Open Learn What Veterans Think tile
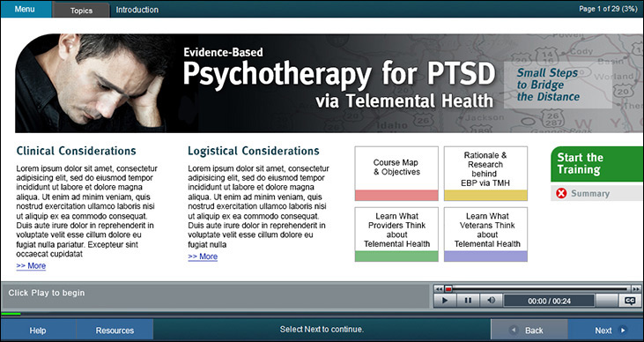Viewport: 644px width, 342px height. (485, 234)
